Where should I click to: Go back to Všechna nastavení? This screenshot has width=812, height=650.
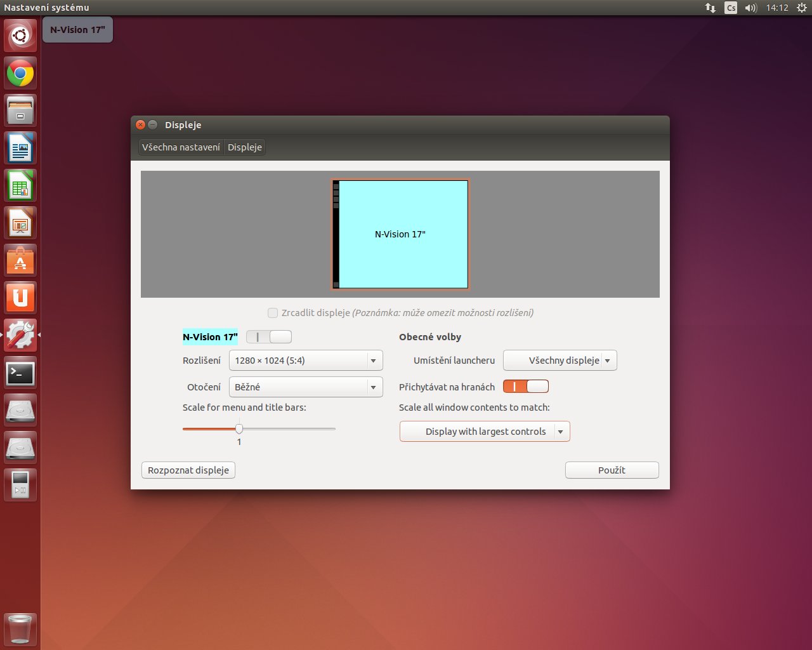coord(181,147)
